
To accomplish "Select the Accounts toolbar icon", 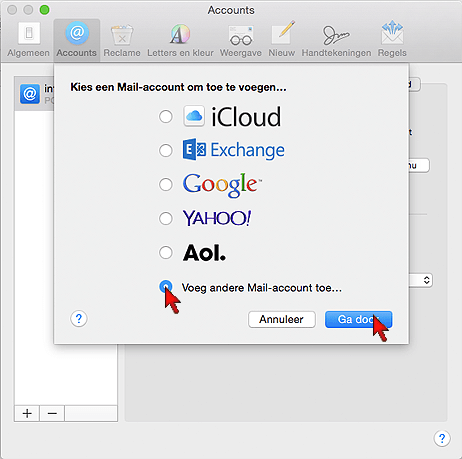I will click(77, 39).
